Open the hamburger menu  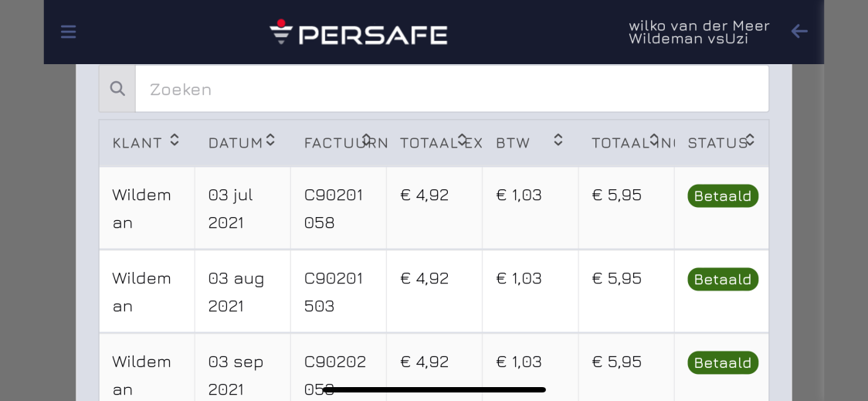click(68, 32)
